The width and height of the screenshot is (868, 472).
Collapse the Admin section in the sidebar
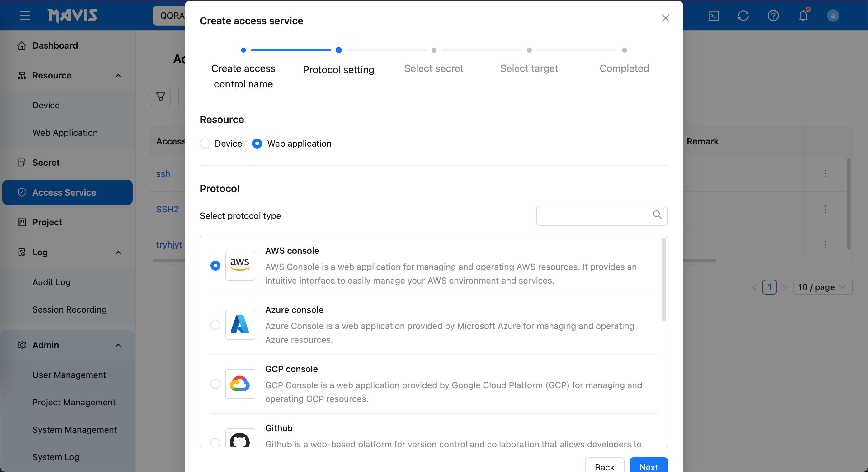[x=118, y=345]
